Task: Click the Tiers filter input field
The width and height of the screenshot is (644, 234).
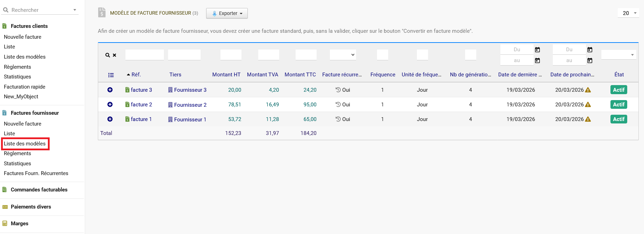Action: point(184,55)
